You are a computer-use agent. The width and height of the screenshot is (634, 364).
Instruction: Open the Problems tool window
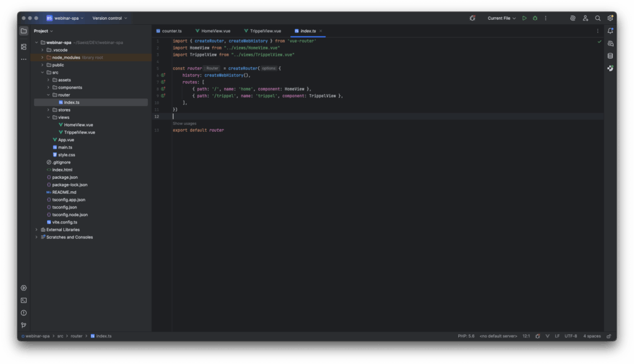click(x=24, y=313)
